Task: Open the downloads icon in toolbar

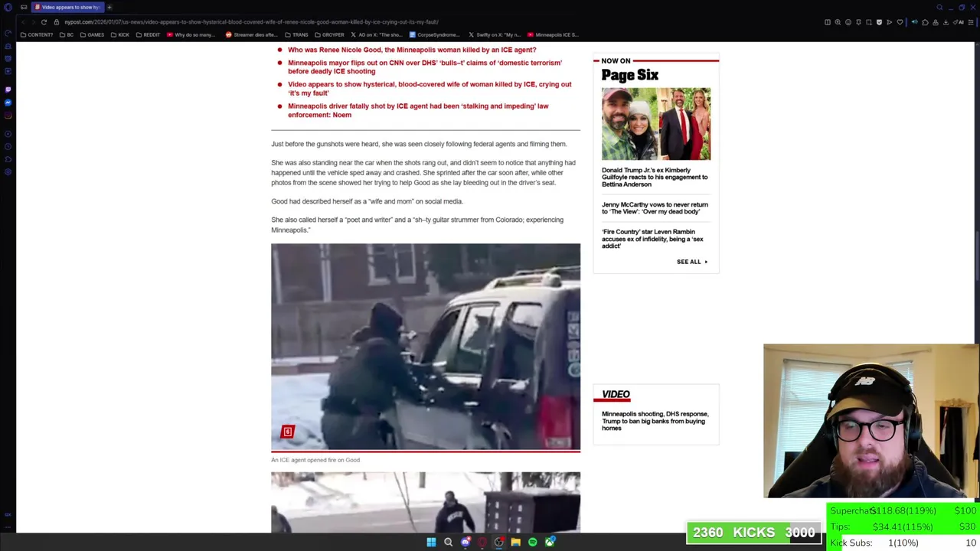Action: click(x=946, y=22)
